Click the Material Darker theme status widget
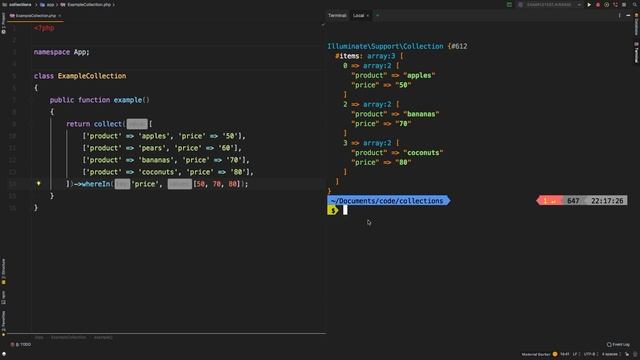Screen dimensions: 640x360 pos(536,354)
